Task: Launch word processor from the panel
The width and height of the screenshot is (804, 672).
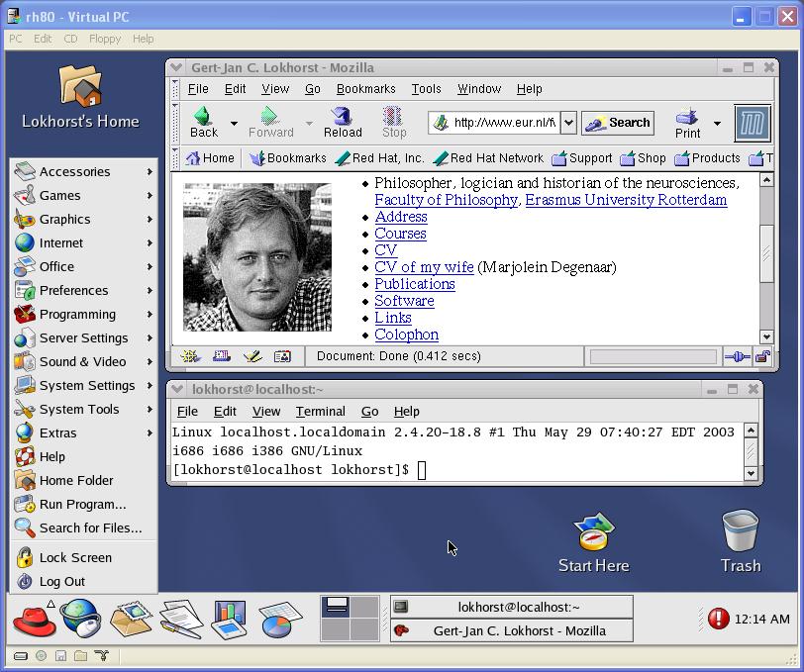Action: 181,620
